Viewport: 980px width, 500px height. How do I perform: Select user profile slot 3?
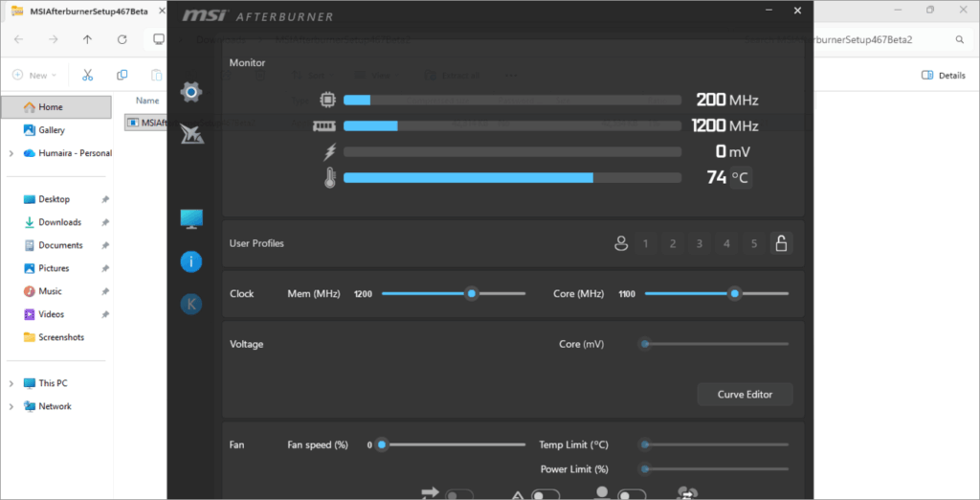pyautogui.click(x=700, y=243)
